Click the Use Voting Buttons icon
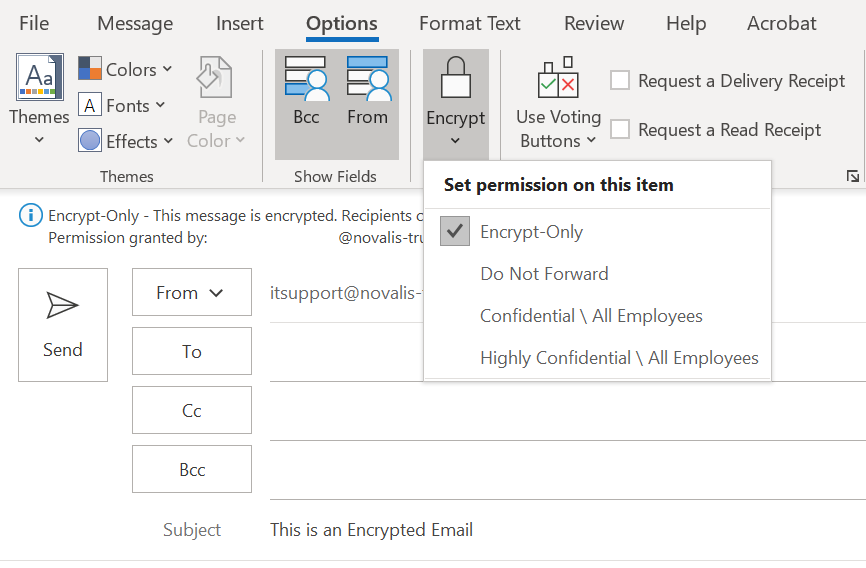866x568 pixels. click(558, 79)
